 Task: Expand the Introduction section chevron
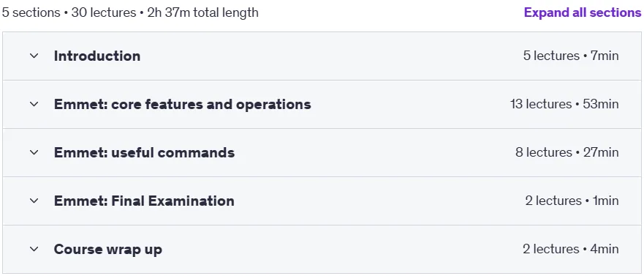(34, 56)
